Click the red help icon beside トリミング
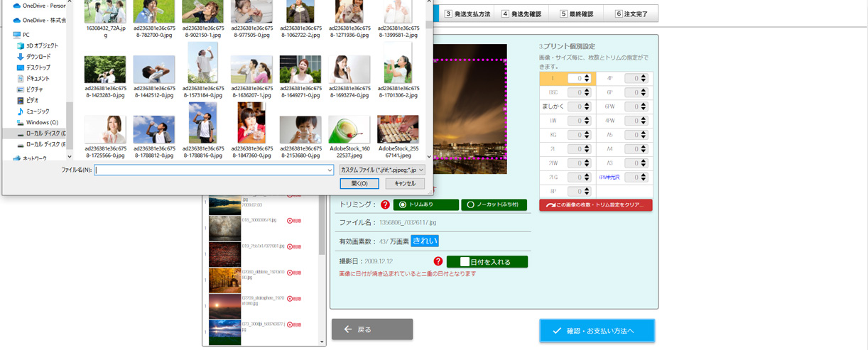 [385, 204]
